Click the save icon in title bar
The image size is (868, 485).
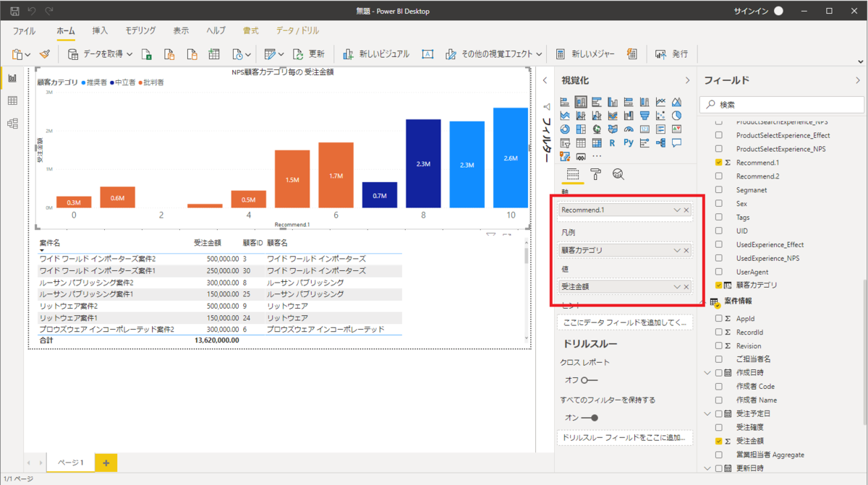pos(14,12)
